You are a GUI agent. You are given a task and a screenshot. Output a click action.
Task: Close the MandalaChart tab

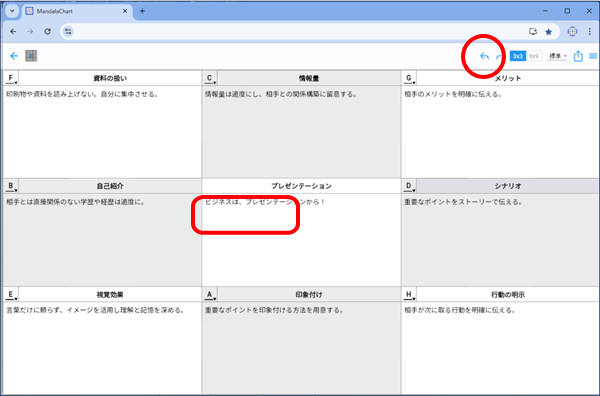pyautogui.click(x=125, y=11)
